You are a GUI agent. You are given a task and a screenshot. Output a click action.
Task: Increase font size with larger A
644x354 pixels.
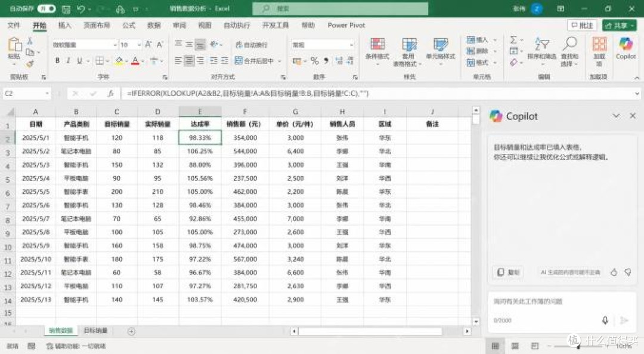148,44
